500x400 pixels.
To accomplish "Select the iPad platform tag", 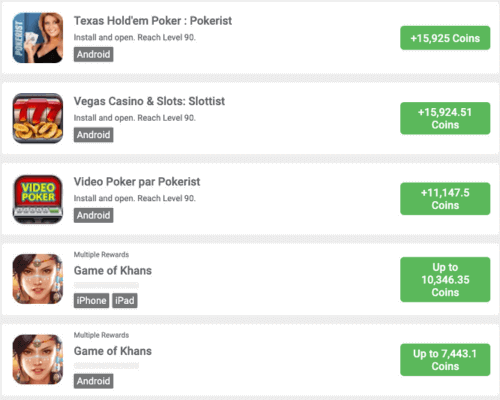I will click(125, 300).
